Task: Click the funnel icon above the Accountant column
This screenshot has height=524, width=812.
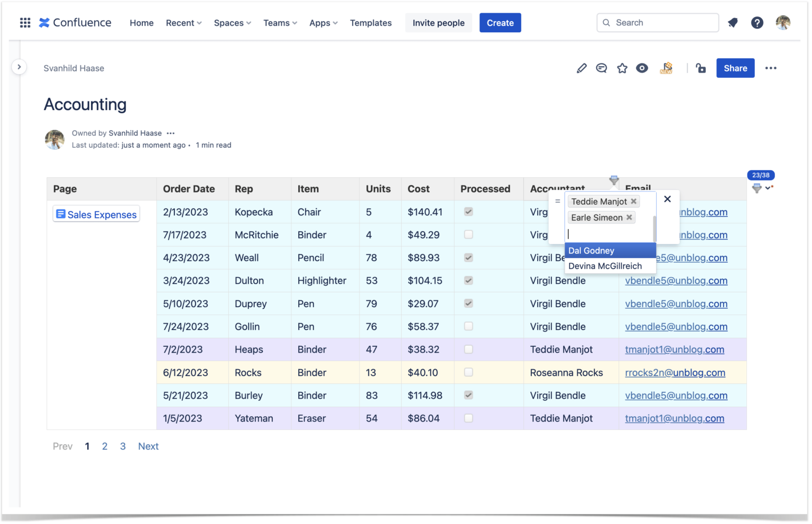Action: coord(614,180)
